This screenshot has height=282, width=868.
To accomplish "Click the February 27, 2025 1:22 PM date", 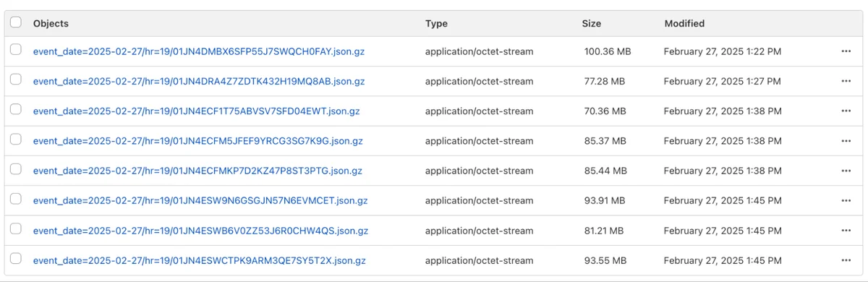I will click(722, 52).
